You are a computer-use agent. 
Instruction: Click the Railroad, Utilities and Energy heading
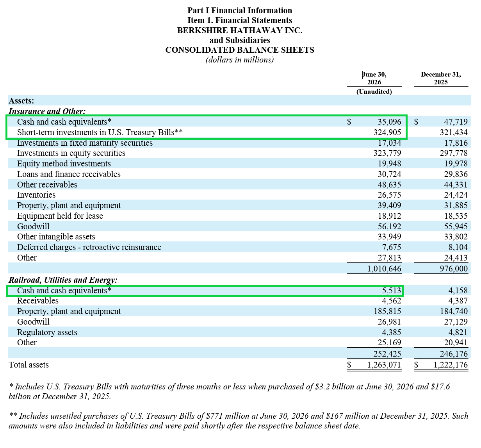63,280
